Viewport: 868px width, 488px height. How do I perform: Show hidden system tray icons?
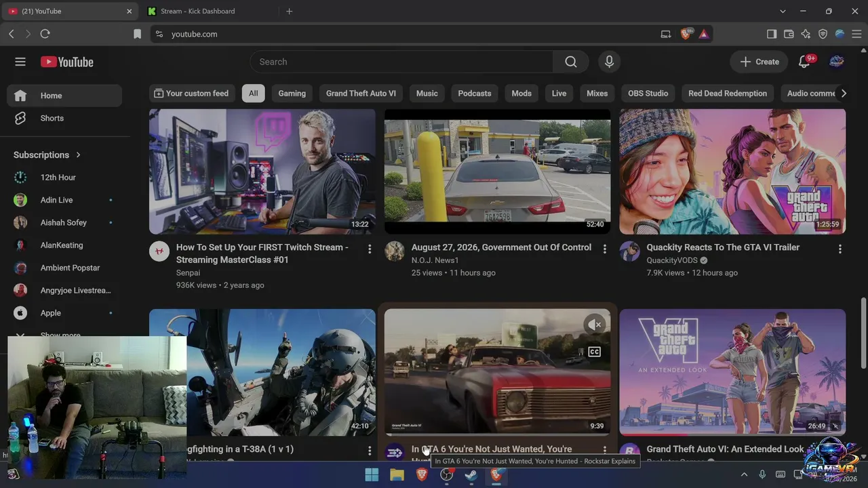744,474
